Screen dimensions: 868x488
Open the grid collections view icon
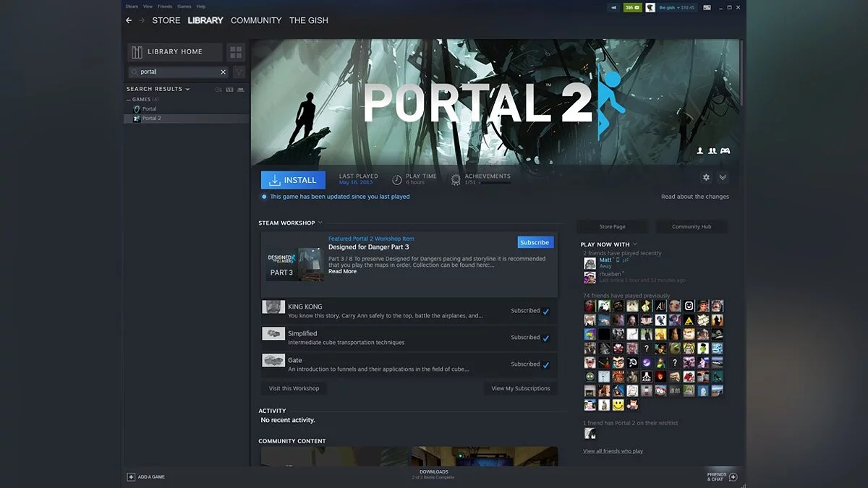(235, 52)
